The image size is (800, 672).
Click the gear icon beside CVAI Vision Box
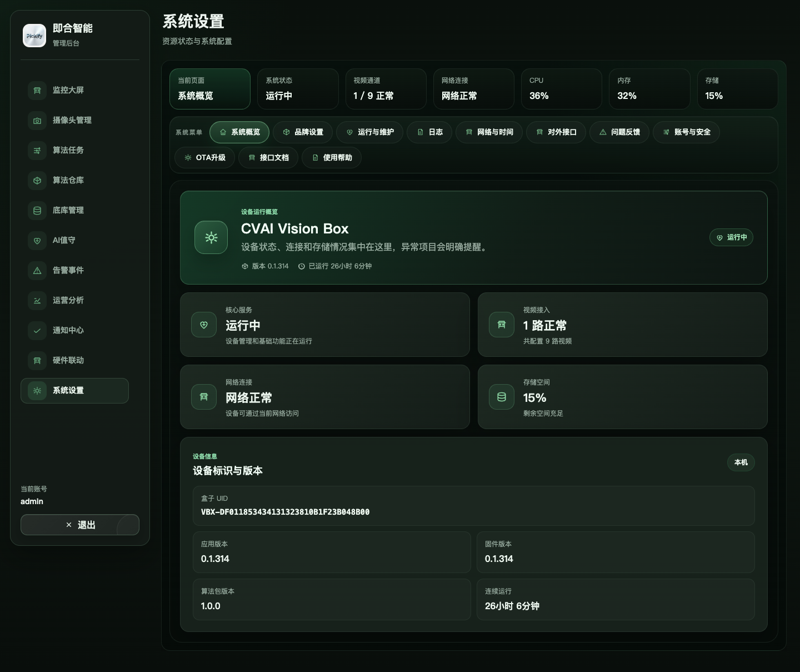(x=211, y=237)
